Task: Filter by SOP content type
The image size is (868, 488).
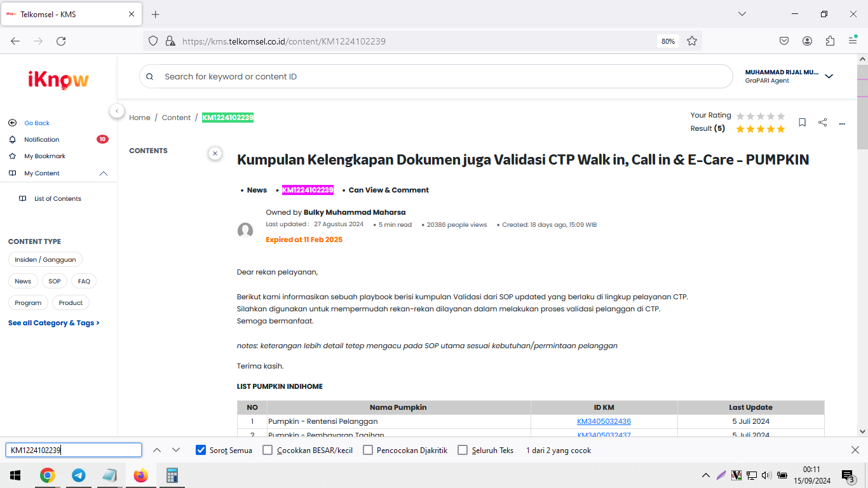Action: (x=54, y=281)
